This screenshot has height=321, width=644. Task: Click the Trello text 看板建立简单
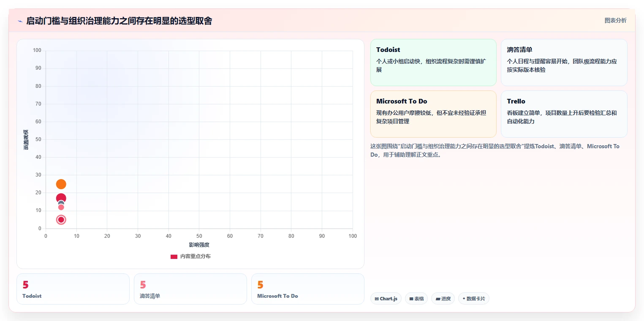pyautogui.click(x=523, y=113)
